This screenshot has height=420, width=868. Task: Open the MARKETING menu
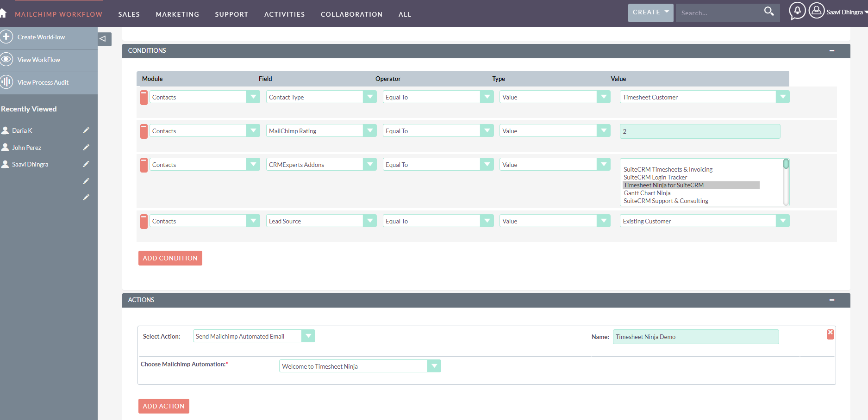177,14
